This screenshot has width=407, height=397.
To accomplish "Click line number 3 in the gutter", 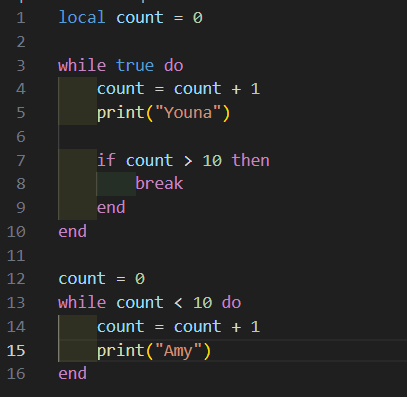I will coord(21,65).
